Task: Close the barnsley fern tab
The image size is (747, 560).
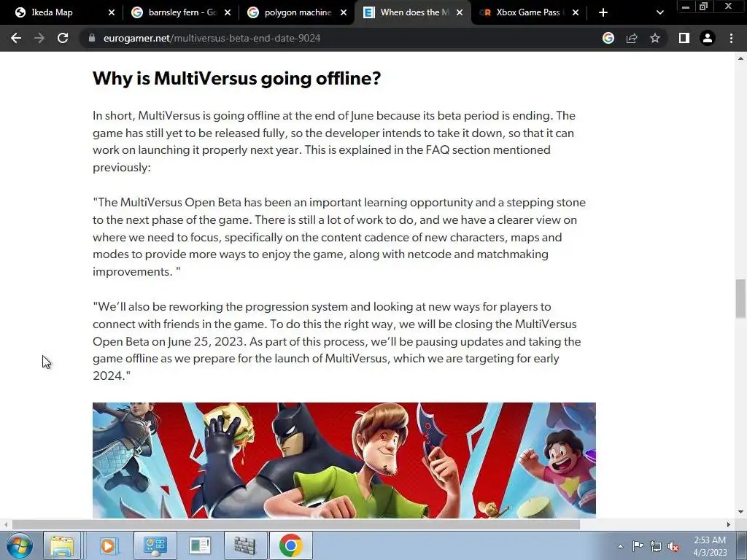Action: tap(228, 12)
